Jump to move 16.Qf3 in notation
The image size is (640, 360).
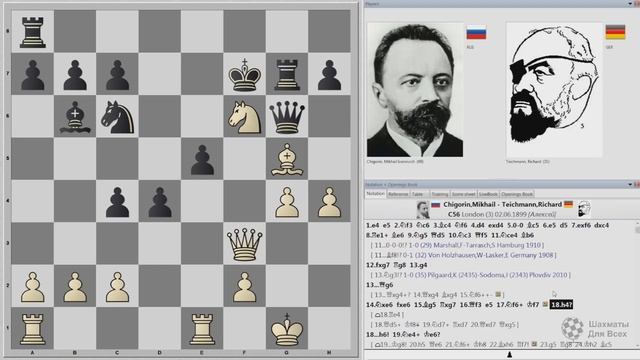(x=471, y=304)
